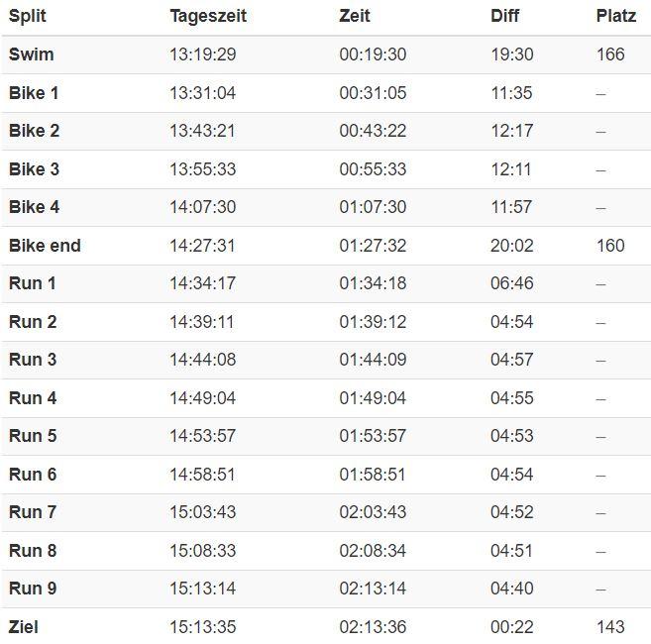Click the Ziel row label
The image size is (651, 644).
23,627
